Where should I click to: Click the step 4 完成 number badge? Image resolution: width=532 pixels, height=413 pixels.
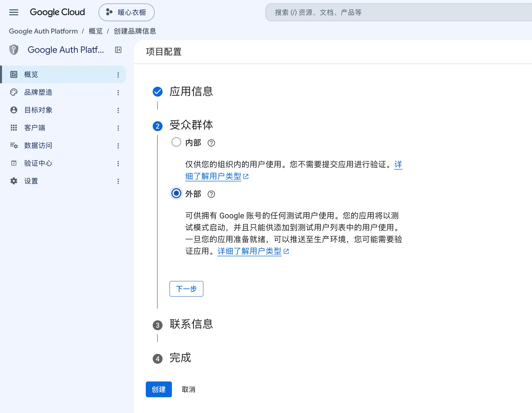(x=158, y=359)
